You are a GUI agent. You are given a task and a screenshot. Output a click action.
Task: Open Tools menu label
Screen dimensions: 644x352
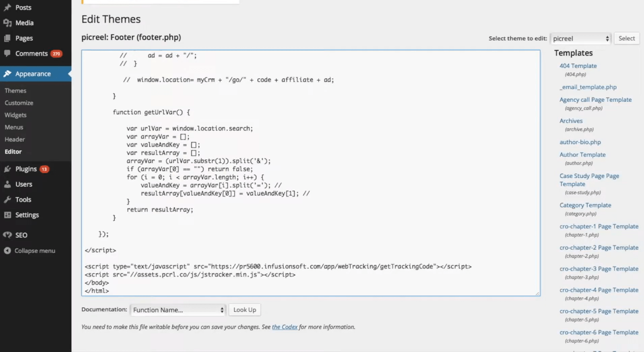(x=23, y=200)
